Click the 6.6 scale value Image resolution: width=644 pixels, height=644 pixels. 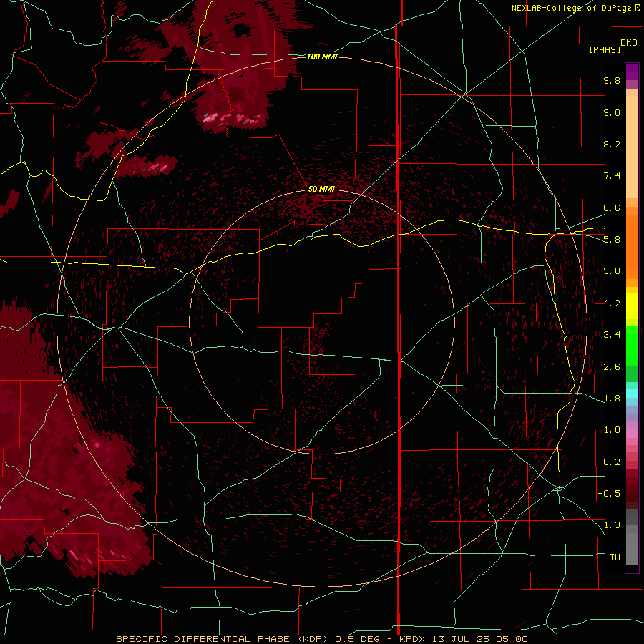coord(612,208)
